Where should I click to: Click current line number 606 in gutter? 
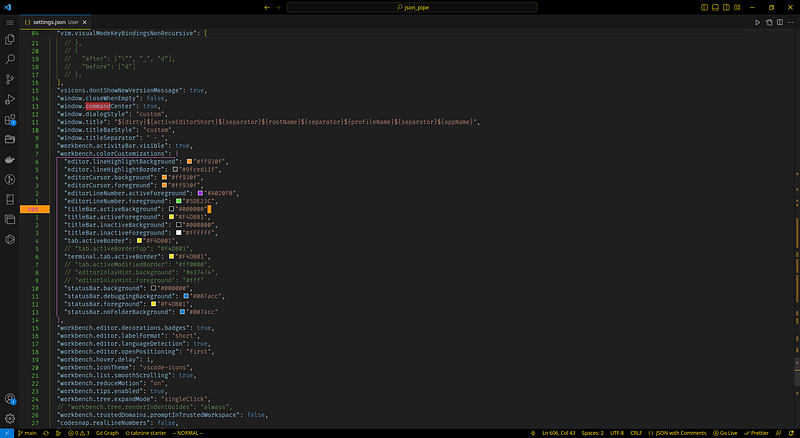pos(34,209)
